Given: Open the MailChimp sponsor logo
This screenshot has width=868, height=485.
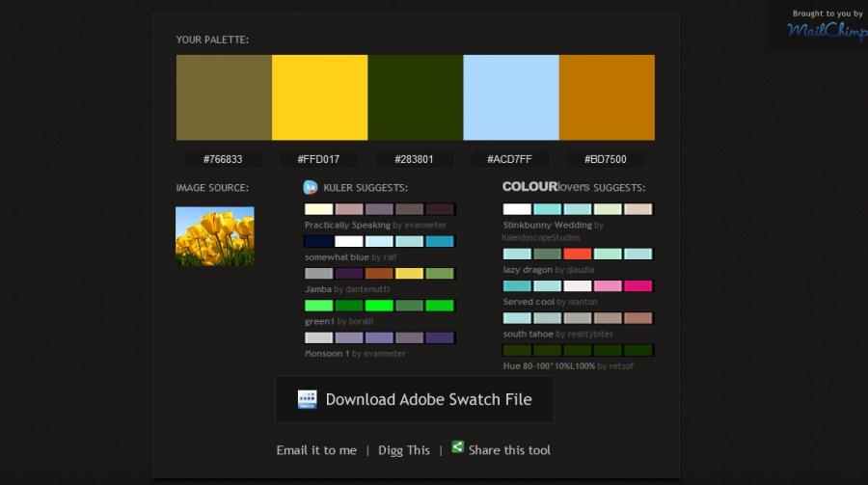Looking at the screenshot, I should click(827, 29).
